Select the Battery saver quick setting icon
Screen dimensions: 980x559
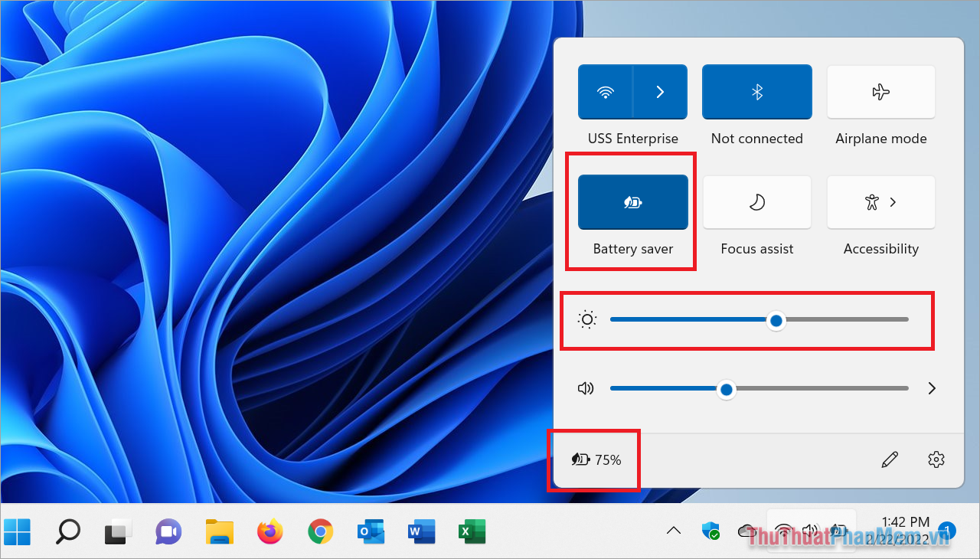point(632,202)
